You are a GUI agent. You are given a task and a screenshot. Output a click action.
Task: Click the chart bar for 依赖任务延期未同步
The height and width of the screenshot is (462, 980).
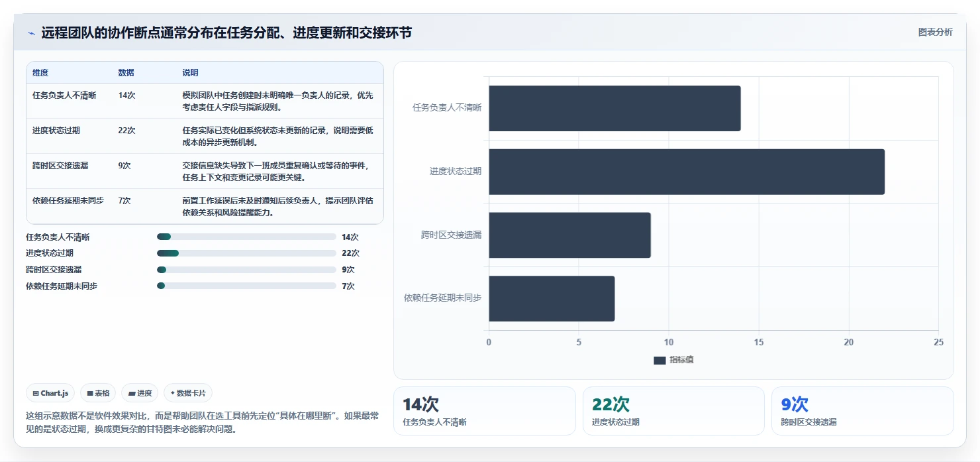click(x=552, y=299)
